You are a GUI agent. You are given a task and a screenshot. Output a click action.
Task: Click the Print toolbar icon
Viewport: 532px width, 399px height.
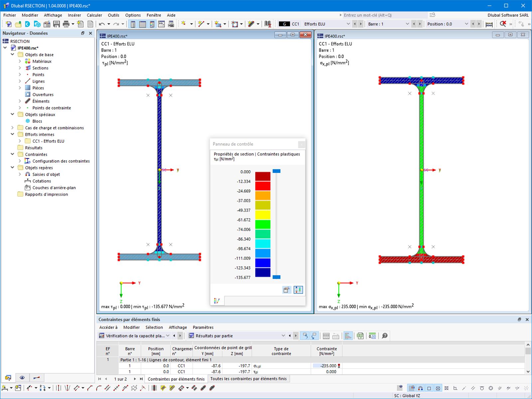tap(66, 24)
